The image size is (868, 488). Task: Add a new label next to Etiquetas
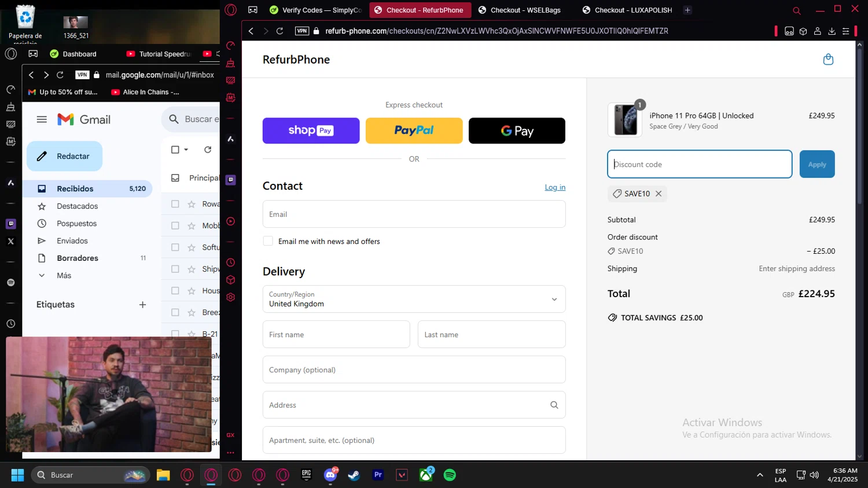tap(142, 305)
